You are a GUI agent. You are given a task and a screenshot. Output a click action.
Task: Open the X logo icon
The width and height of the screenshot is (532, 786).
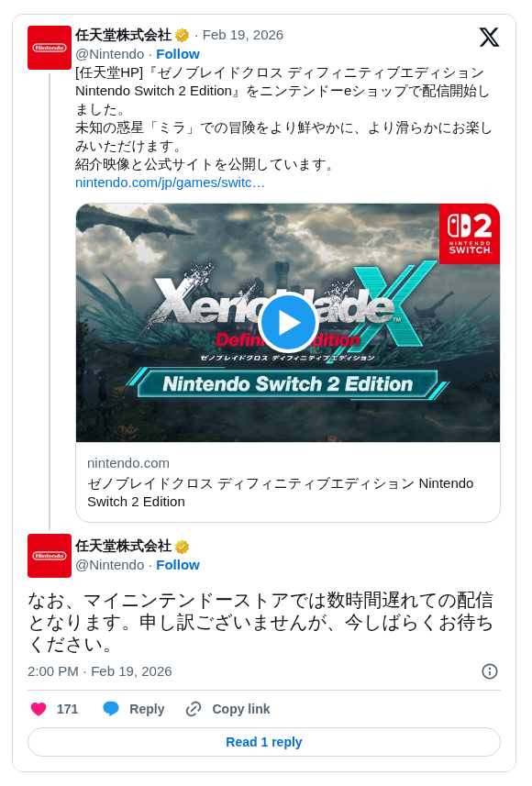tap(489, 37)
